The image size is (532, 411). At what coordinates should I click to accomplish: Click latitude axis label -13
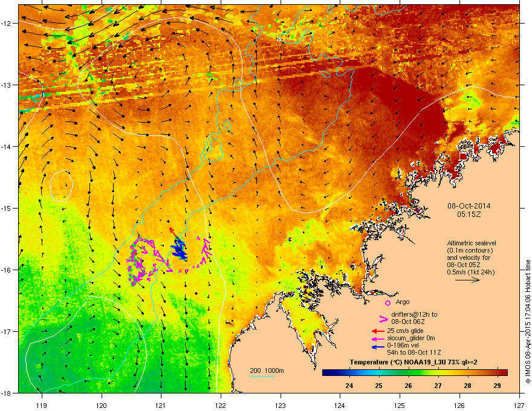(x=7, y=85)
